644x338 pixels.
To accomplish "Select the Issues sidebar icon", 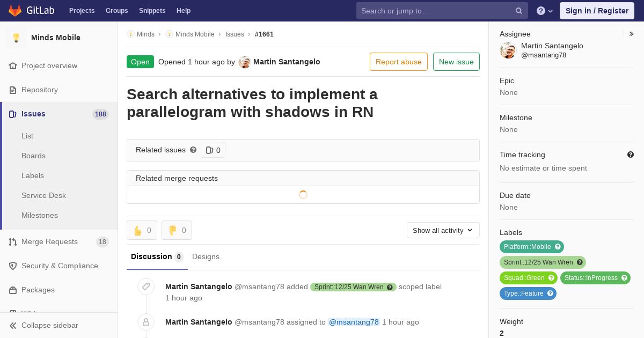I will [x=13, y=114].
